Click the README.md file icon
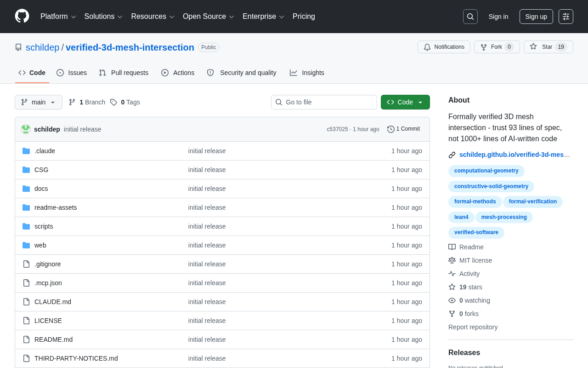The height and width of the screenshot is (368, 588). (x=26, y=339)
